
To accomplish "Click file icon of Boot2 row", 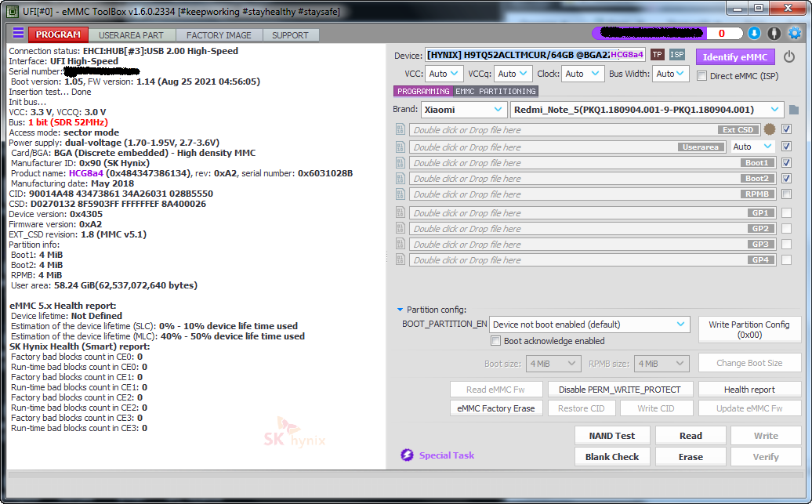I will tap(401, 179).
